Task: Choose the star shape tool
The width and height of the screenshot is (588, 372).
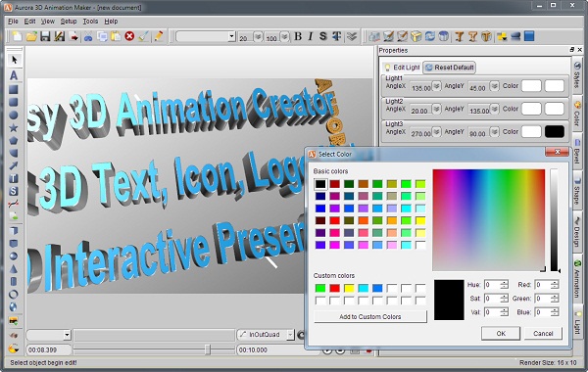Action: (14, 127)
